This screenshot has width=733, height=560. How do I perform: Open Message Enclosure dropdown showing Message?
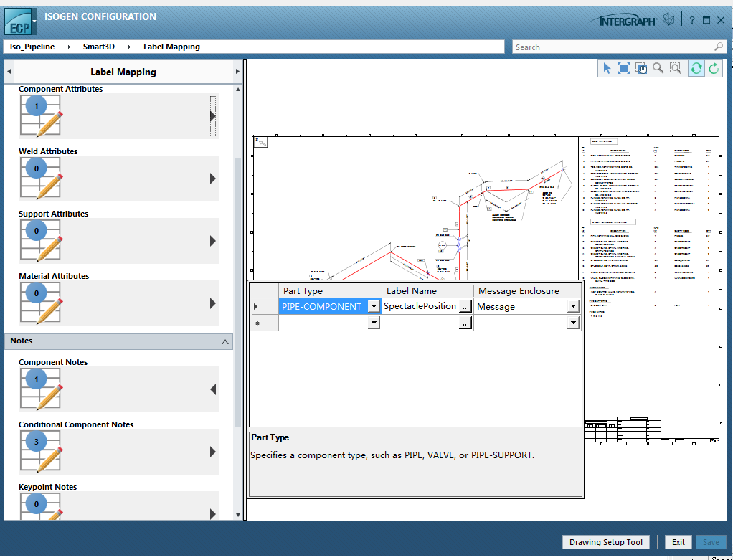point(573,307)
